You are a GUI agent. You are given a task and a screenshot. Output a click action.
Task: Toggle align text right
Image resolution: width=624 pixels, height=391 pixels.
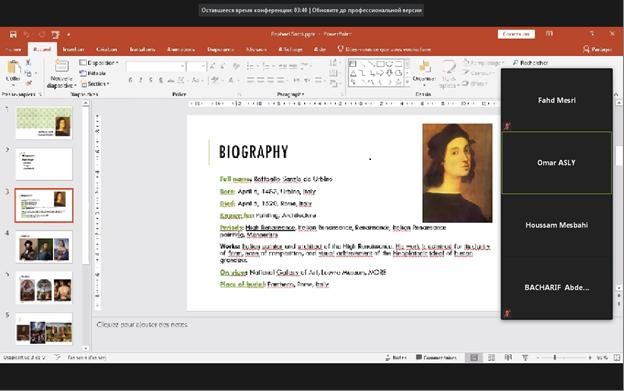coord(271,80)
